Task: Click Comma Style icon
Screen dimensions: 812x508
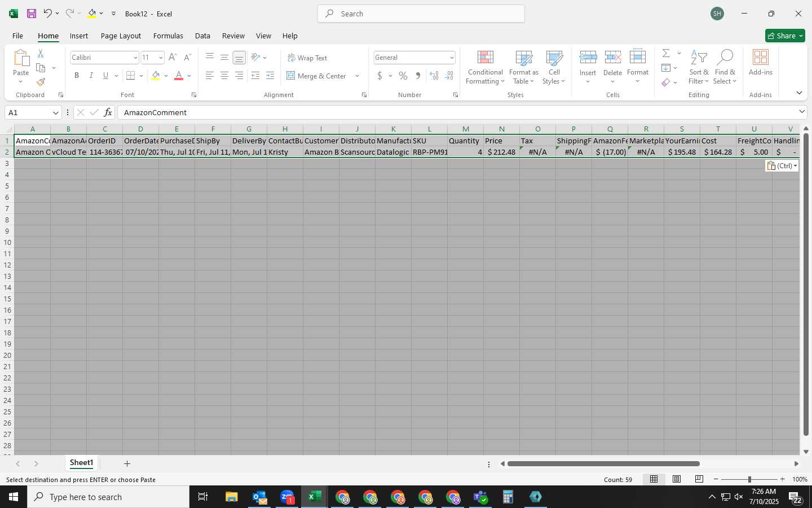Action: coord(418,76)
